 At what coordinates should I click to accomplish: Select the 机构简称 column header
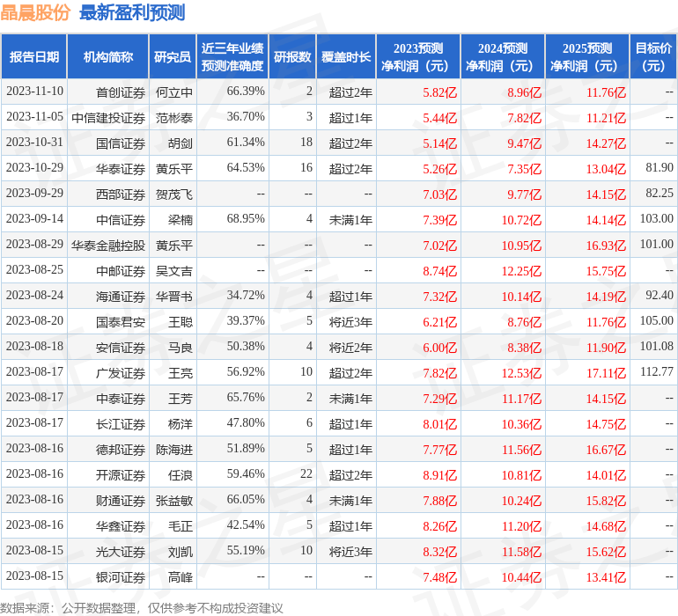[x=108, y=56]
